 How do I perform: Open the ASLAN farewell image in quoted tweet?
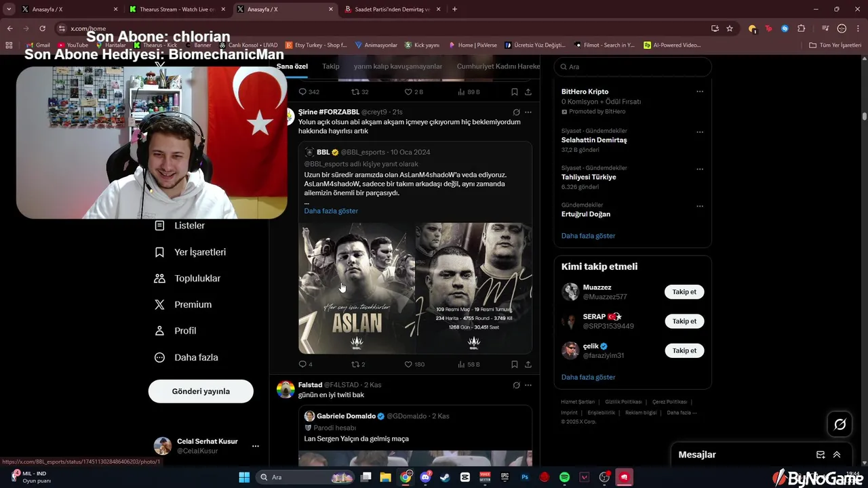pos(357,288)
